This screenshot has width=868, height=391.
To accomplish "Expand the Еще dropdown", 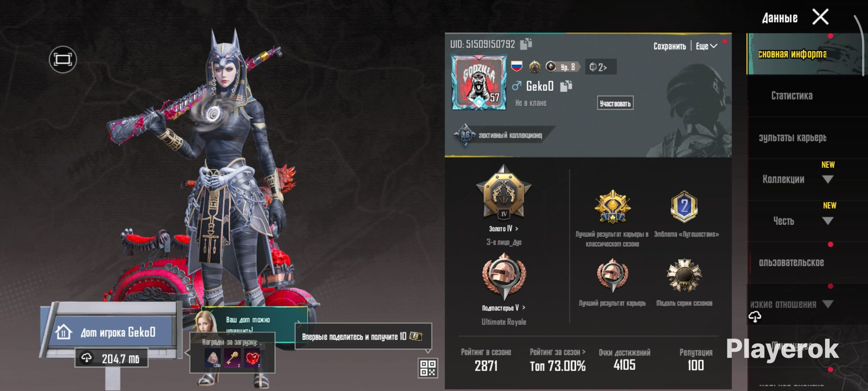I will (x=706, y=46).
